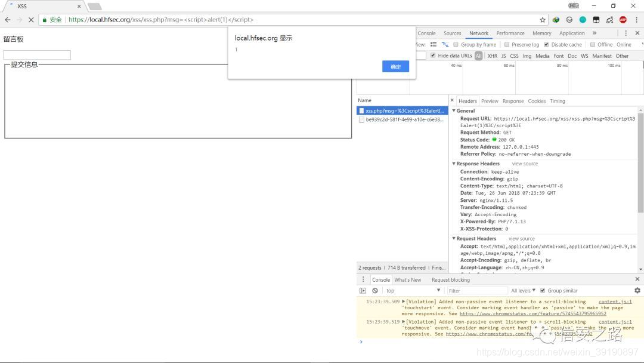
Task: Close the DevTools panel
Action: (x=637, y=33)
